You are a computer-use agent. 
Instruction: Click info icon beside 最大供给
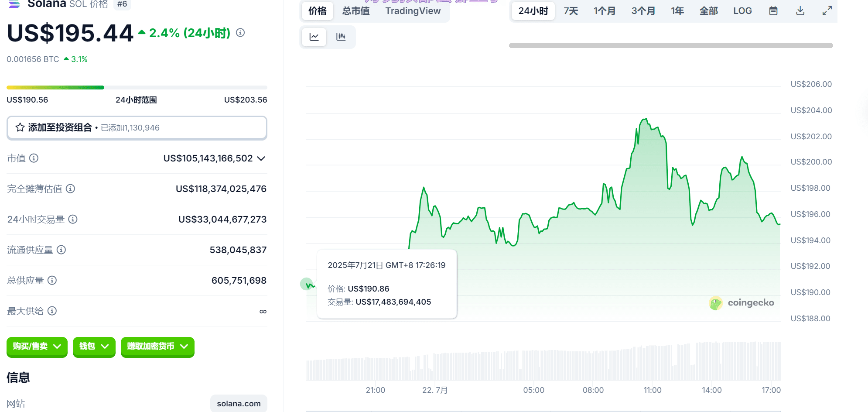click(52, 311)
